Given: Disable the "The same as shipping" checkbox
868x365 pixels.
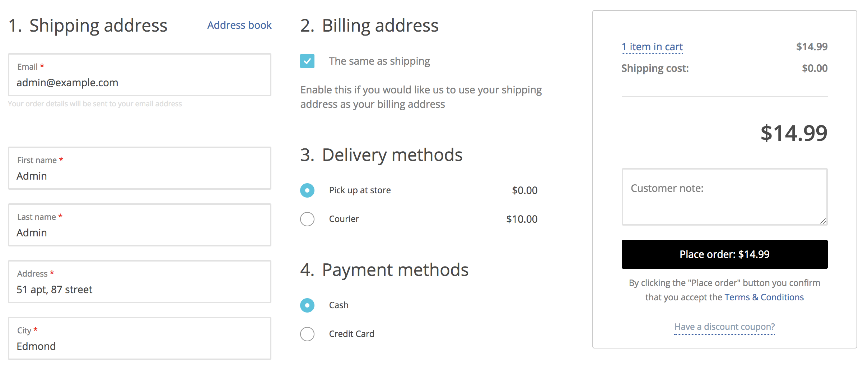Looking at the screenshot, I should click(x=307, y=61).
